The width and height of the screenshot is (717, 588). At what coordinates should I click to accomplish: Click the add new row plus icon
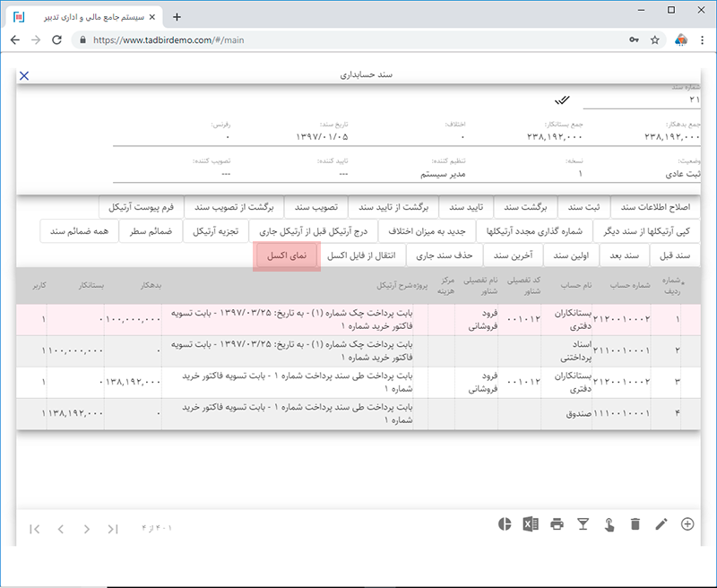[687, 525]
